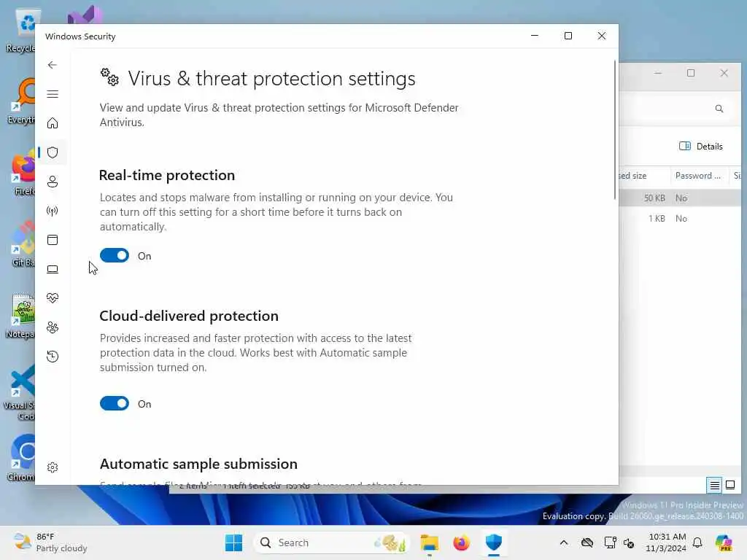
Task: Open the clock showing 10:31 AM
Action: pos(667,542)
